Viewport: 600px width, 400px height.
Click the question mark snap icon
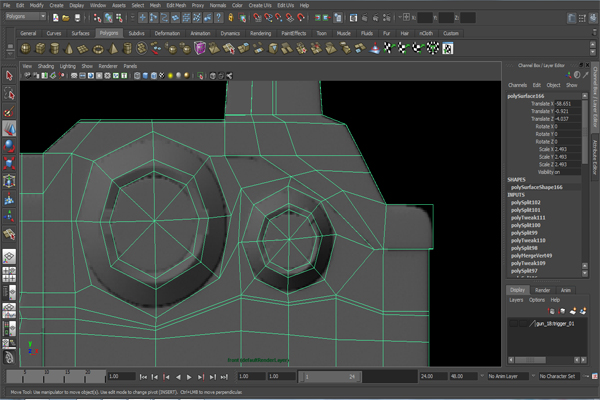[x=218, y=18]
